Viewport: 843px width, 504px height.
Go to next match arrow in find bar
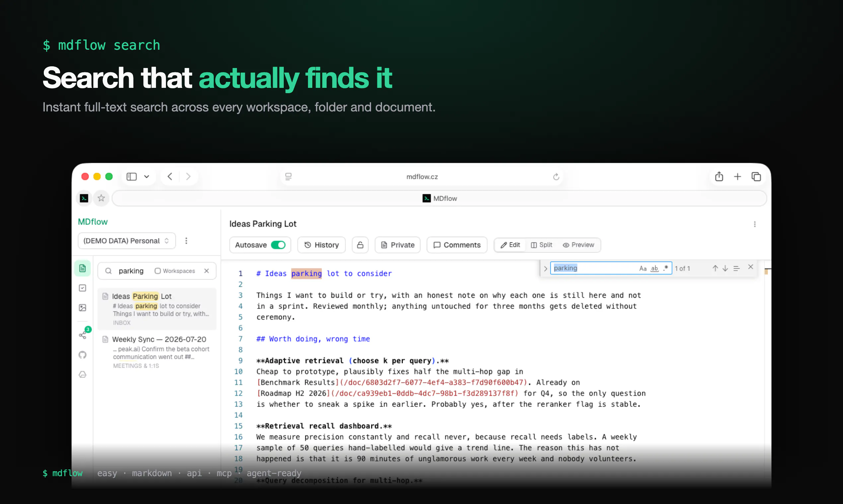(x=725, y=268)
